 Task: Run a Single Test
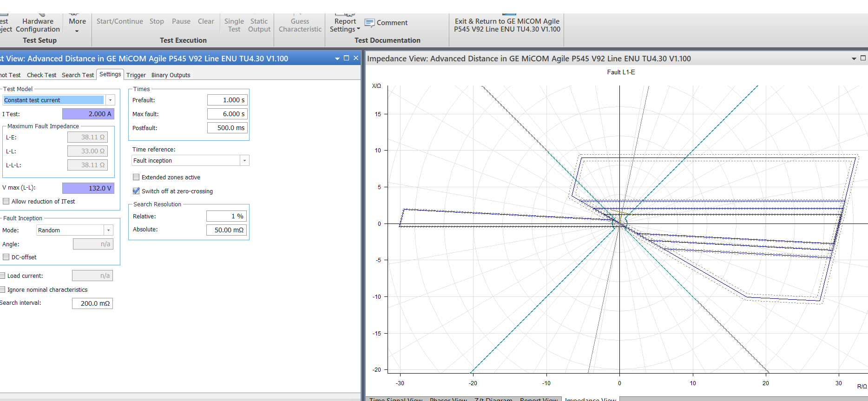[234, 25]
